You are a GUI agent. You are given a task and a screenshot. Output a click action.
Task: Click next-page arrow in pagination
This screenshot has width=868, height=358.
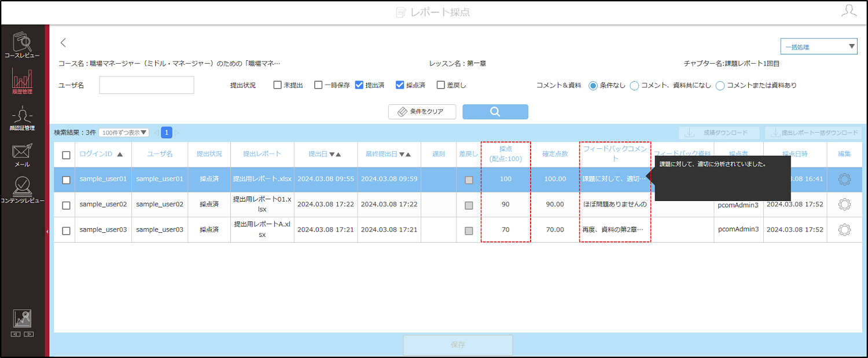(177, 133)
